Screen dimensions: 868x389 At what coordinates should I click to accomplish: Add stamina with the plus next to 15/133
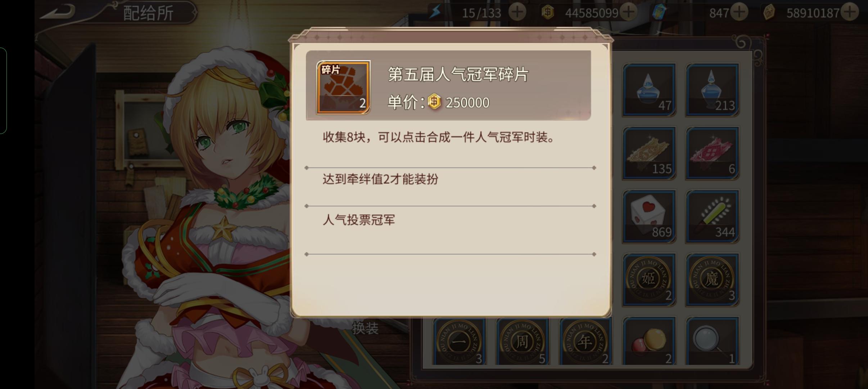click(517, 13)
